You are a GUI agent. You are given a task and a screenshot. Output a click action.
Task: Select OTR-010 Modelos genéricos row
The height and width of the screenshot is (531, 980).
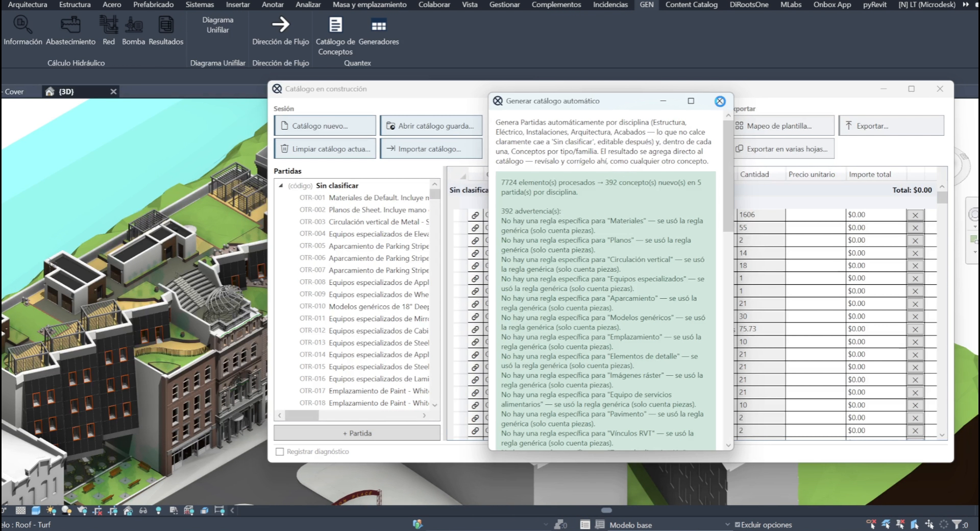364,306
